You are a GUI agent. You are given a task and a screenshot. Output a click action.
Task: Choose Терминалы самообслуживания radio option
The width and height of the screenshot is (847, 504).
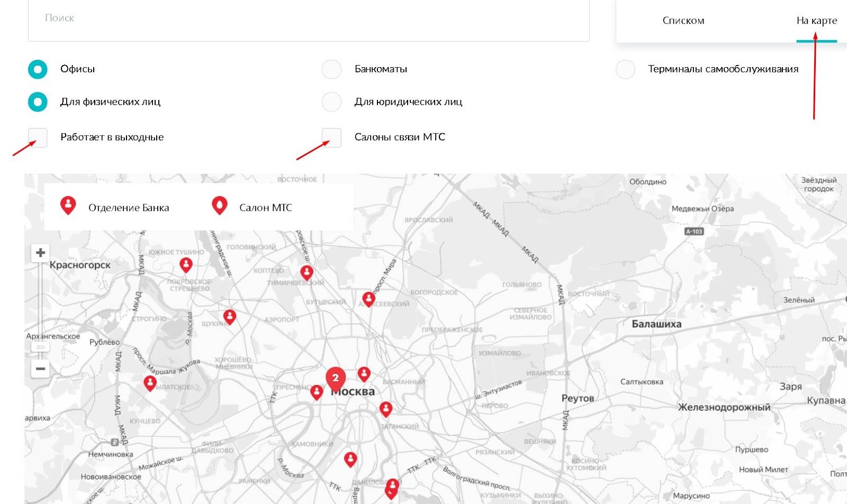point(626,69)
